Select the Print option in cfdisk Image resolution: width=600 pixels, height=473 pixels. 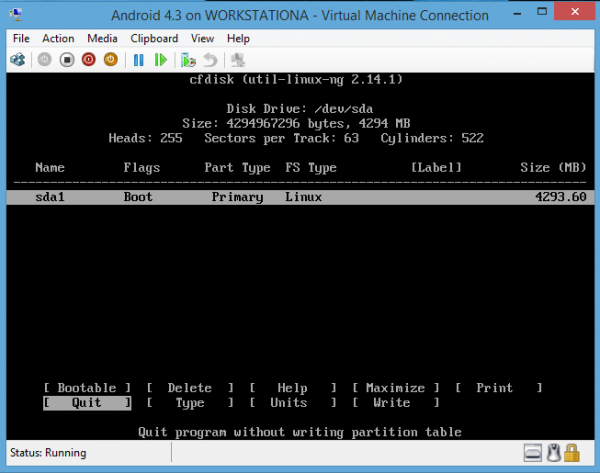(x=499, y=388)
